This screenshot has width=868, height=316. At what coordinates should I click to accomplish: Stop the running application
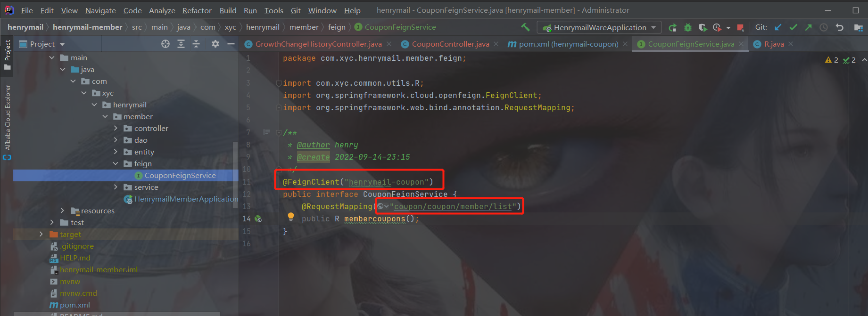tap(740, 28)
